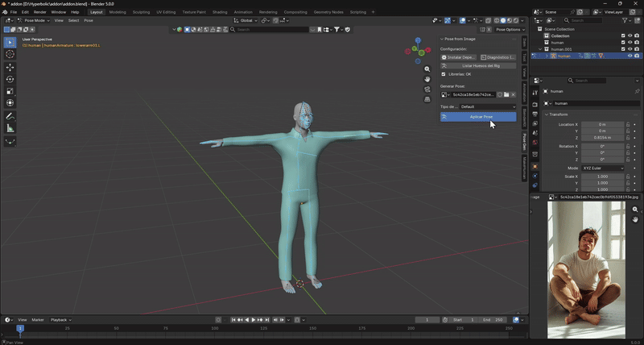Toggle lock on Rotation Z
Image resolution: width=644 pixels, height=345 pixels.
628,159
